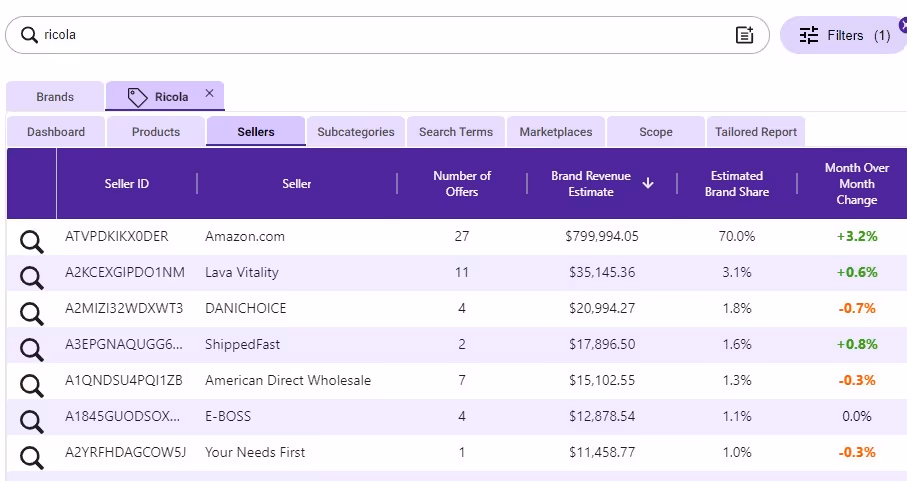Inspect ShippedFast seller via magnifier icon
Screen dimensions: 907x481
click(x=32, y=350)
